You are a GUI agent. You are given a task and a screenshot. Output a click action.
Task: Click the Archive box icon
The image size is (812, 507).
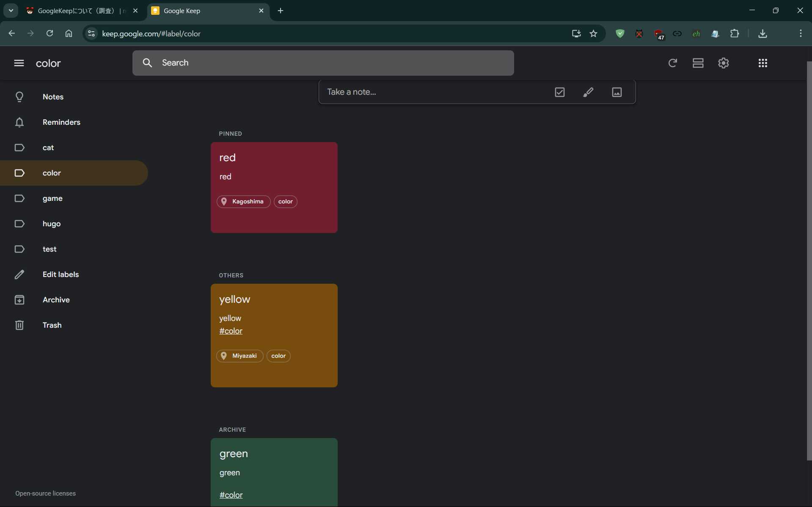19,300
